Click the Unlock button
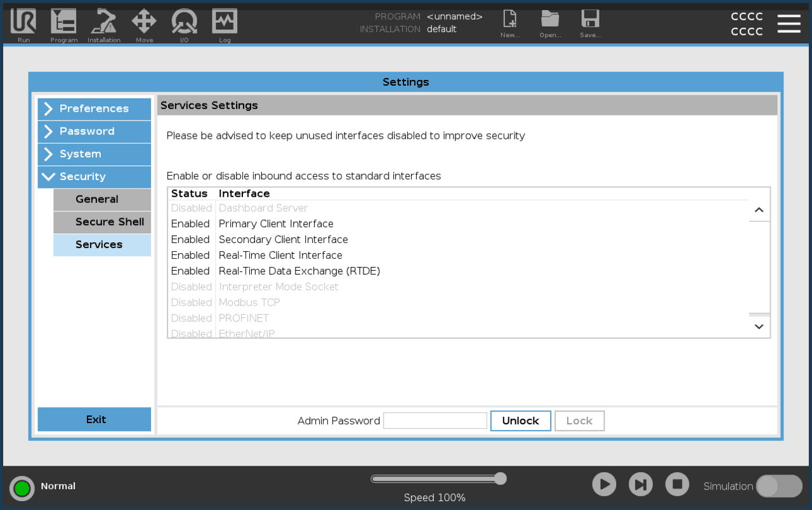This screenshot has width=812, height=510. point(520,421)
